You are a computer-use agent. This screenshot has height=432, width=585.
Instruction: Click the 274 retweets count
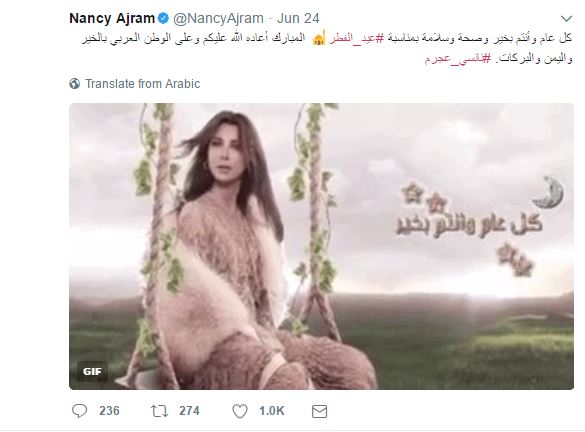point(189,411)
